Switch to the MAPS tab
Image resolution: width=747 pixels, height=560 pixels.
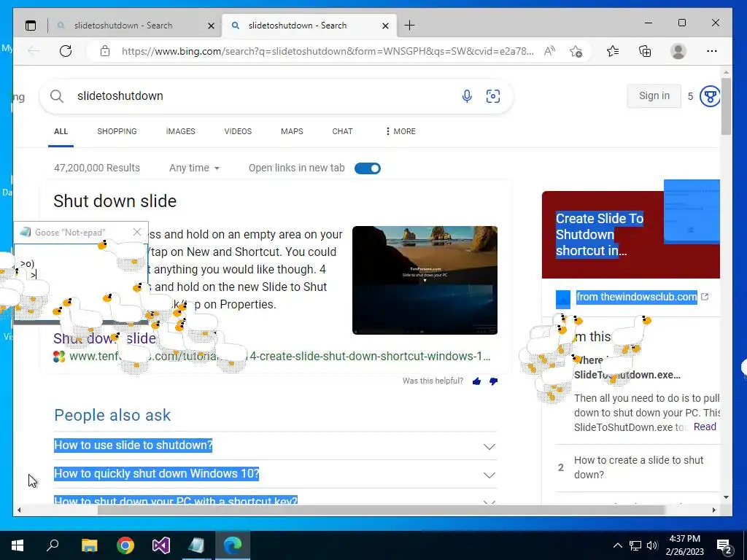292,131
